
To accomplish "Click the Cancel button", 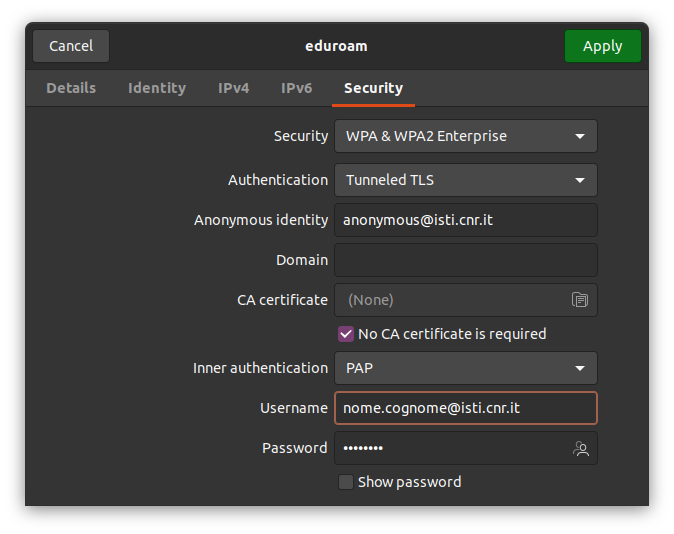I will point(71,46).
